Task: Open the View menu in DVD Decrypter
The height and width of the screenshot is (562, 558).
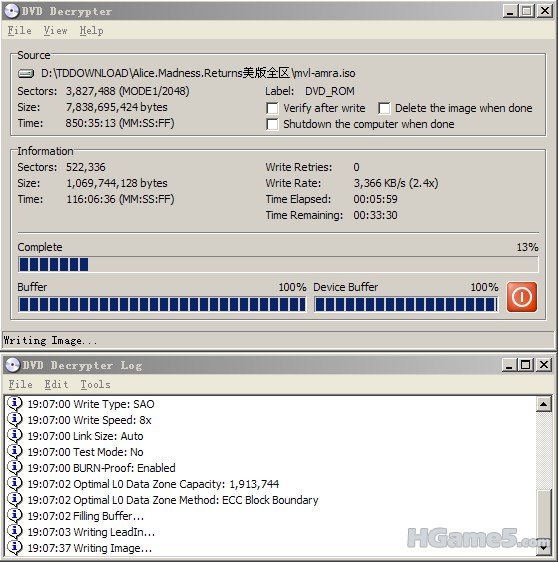Action: tap(56, 31)
